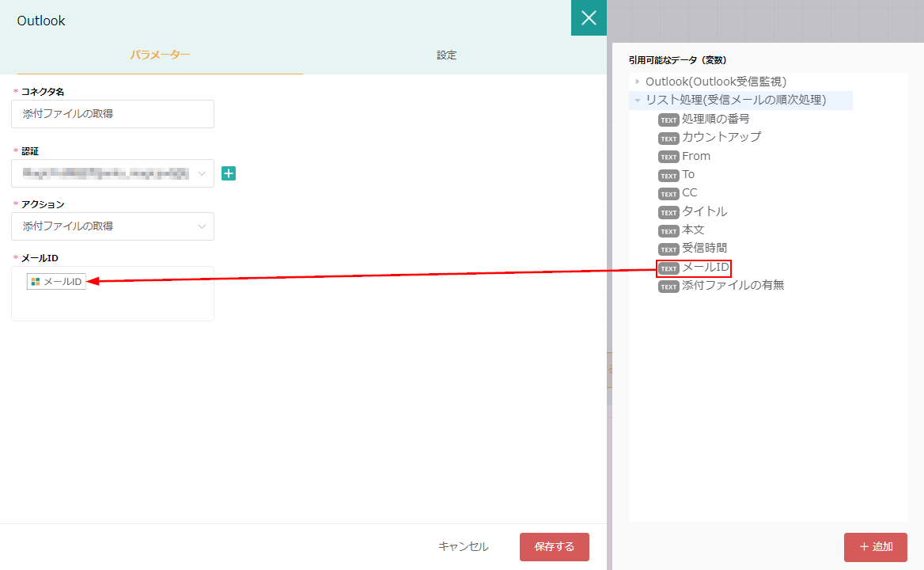Click TEXT badge icon next to 添付ファイルの有無
924x570 pixels.
(668, 287)
